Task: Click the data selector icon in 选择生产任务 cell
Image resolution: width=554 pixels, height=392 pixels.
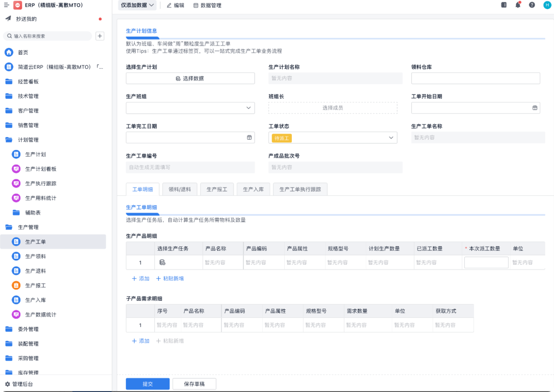Action: [163, 262]
